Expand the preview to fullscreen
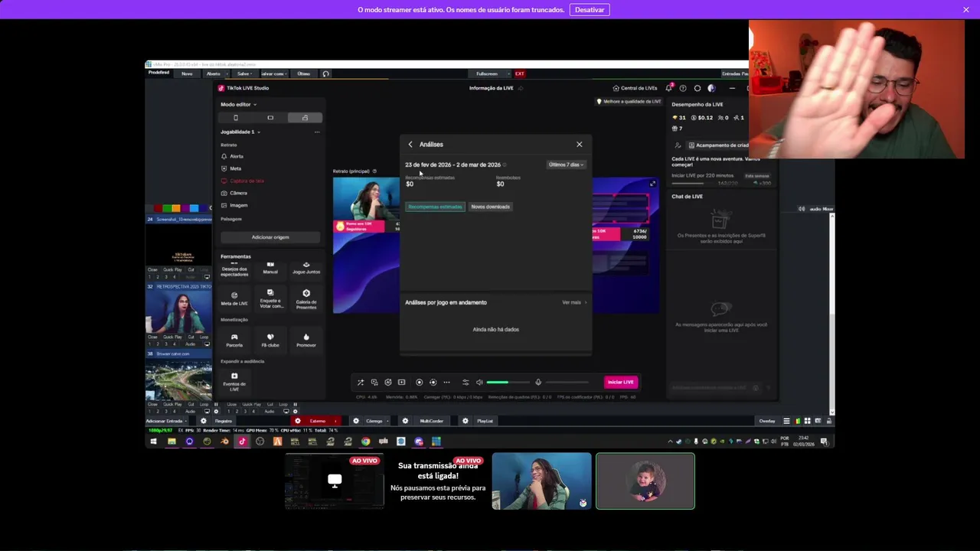 click(x=652, y=184)
